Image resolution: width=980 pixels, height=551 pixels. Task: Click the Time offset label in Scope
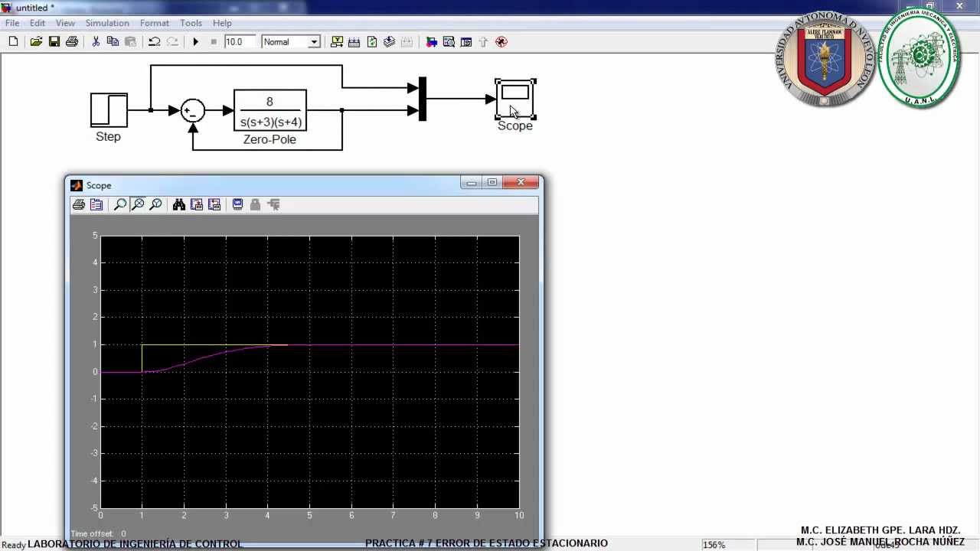click(92, 533)
